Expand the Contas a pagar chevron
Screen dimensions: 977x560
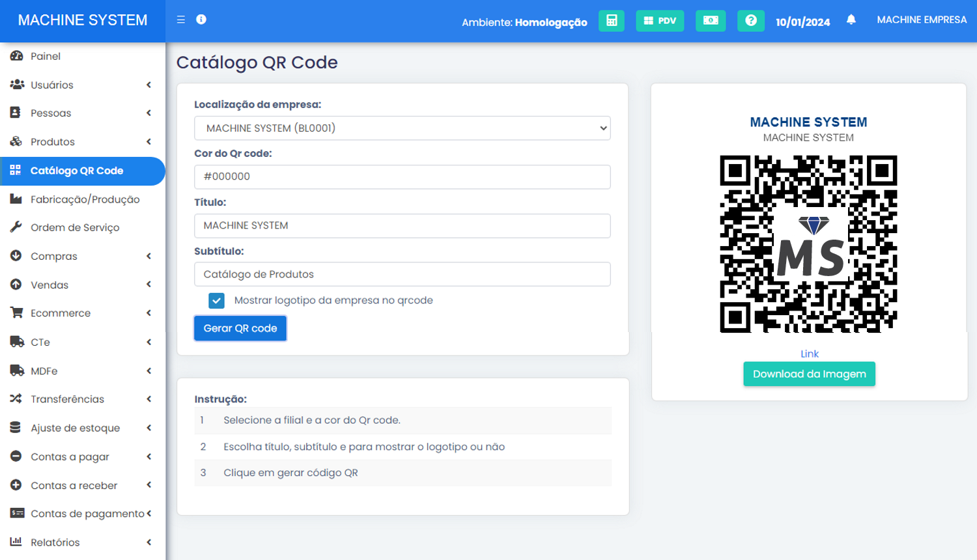pyautogui.click(x=149, y=456)
